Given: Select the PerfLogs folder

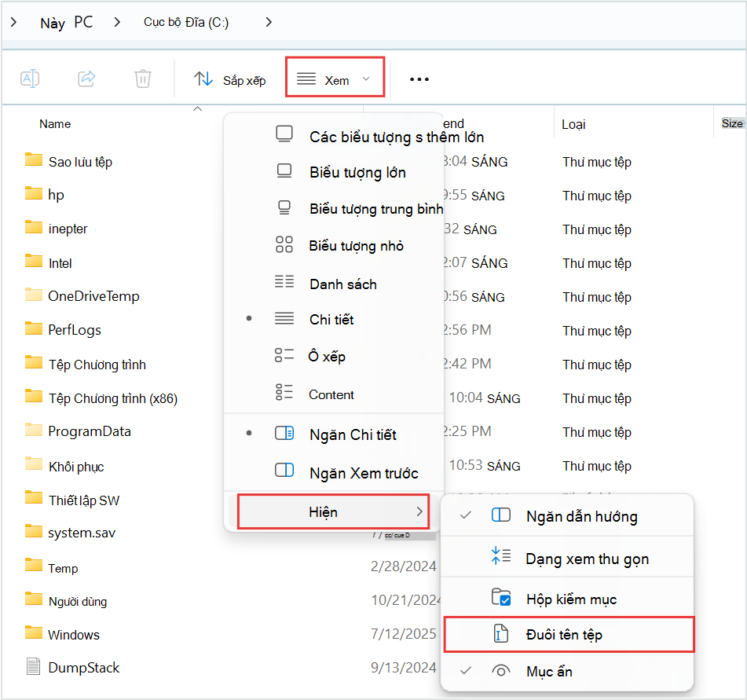Looking at the screenshot, I should 64,330.
